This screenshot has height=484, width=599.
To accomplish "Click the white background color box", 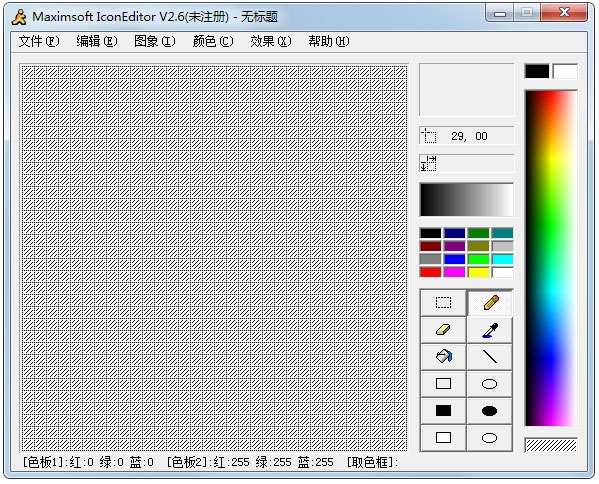I will [x=565, y=71].
